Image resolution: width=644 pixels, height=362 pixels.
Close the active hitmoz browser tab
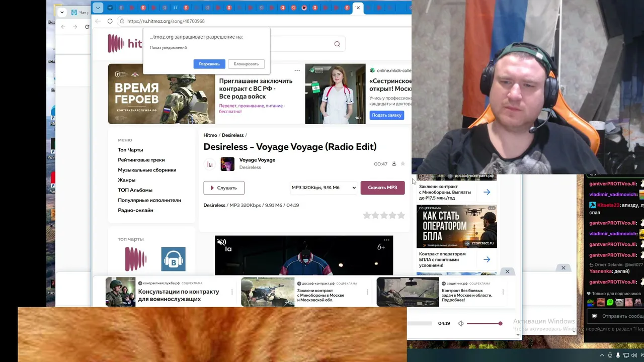coord(358,8)
